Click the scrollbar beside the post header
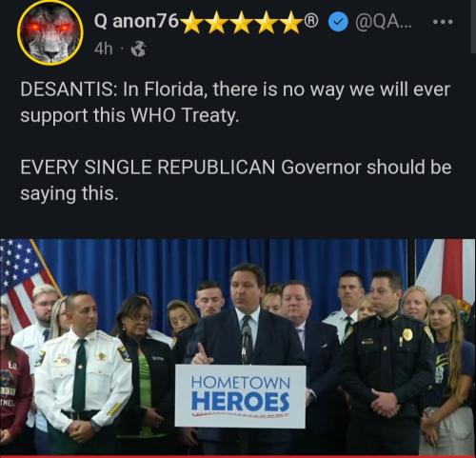Screen dimensions: 476x458 click(x=473, y=26)
